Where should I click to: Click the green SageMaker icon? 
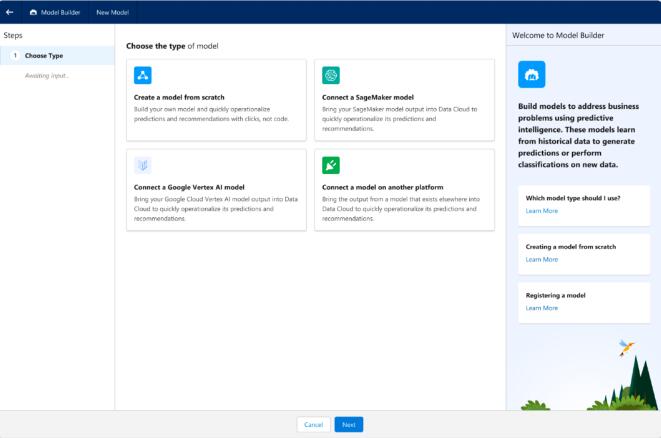(x=331, y=76)
